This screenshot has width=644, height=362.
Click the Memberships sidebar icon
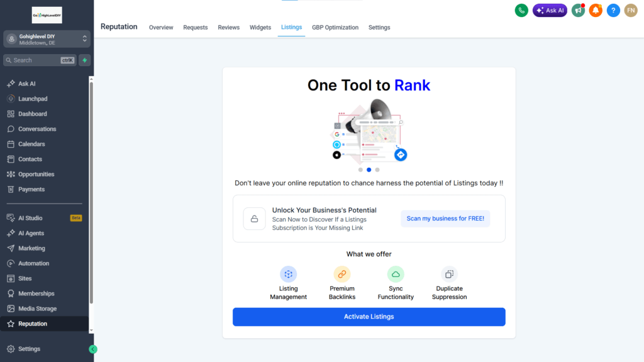pos(11,293)
